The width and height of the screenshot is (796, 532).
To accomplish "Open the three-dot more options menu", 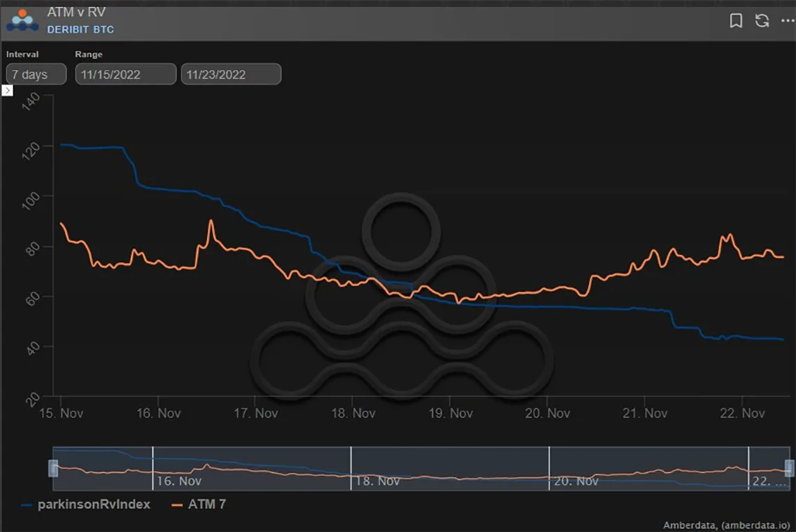I will tap(788, 21).
